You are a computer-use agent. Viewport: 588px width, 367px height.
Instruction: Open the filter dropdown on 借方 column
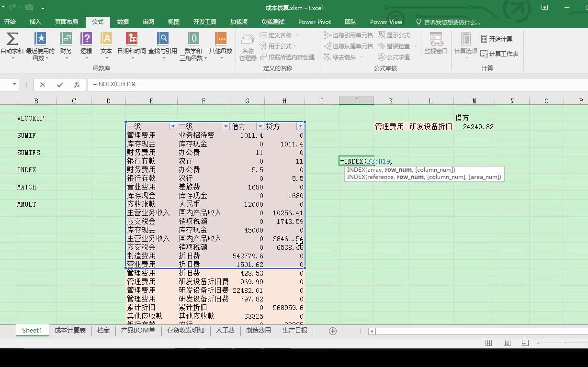click(259, 126)
